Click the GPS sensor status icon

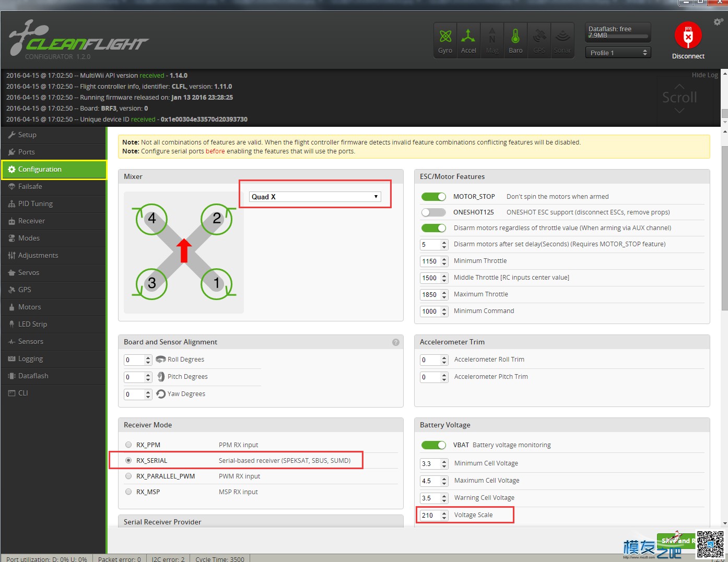click(x=539, y=40)
